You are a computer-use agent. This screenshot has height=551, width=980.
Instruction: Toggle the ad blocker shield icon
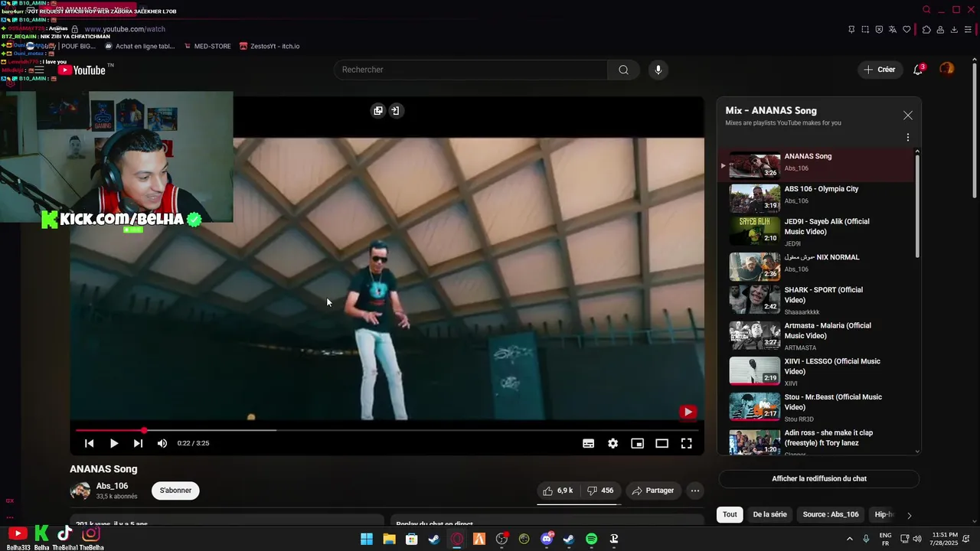(879, 29)
